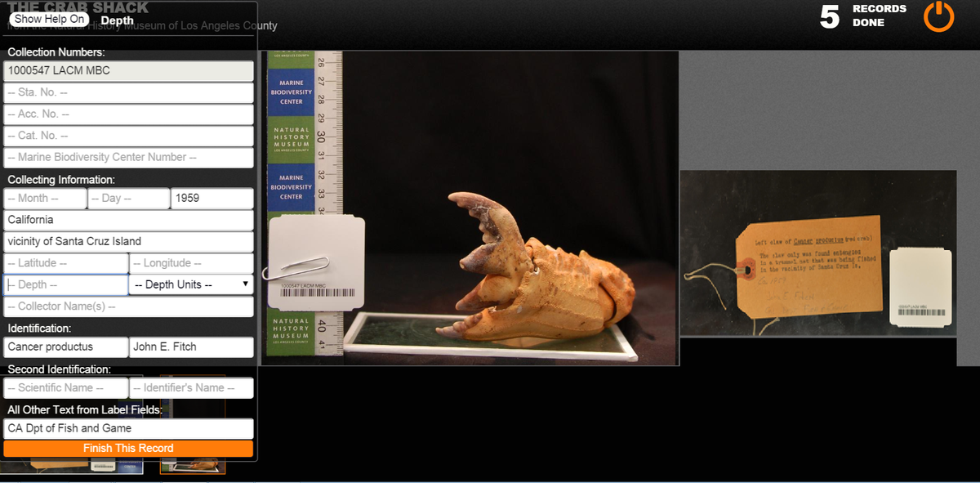Viewport: 980px width, 483px height.
Task: Open the orange label tag photo
Action: pyautogui.click(x=817, y=253)
